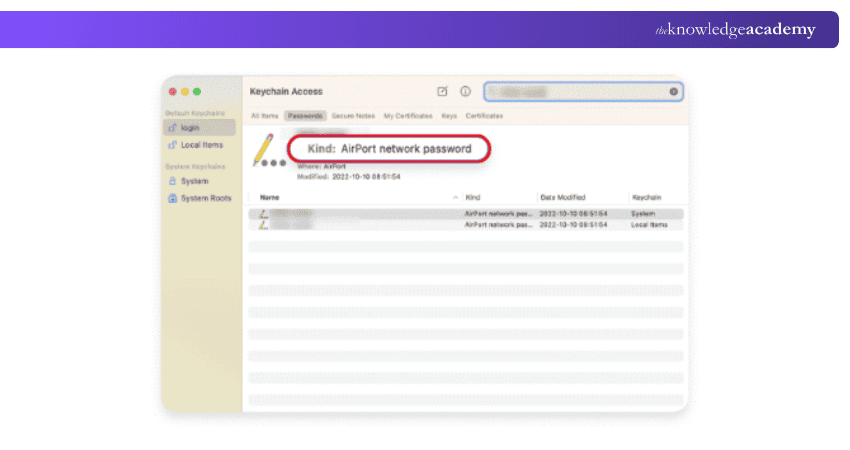
Task: Click the Local Items lock icon
Action: pyautogui.click(x=172, y=145)
